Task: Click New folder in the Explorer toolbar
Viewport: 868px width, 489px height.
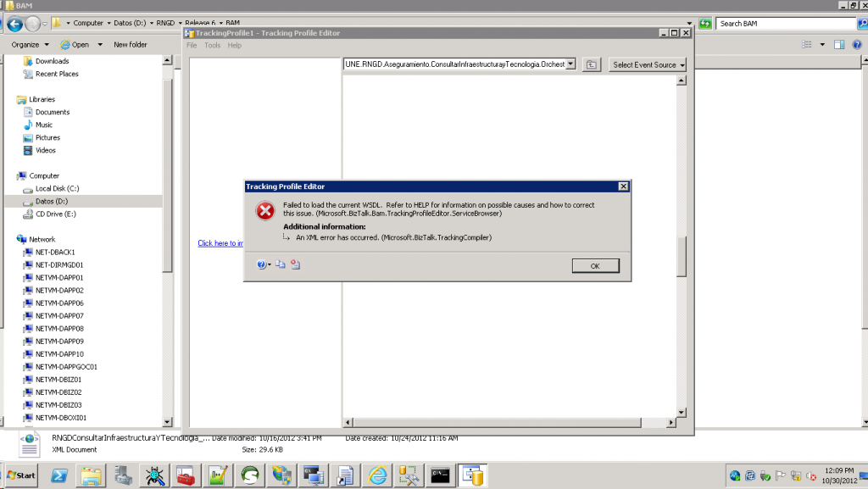Action: [130, 44]
